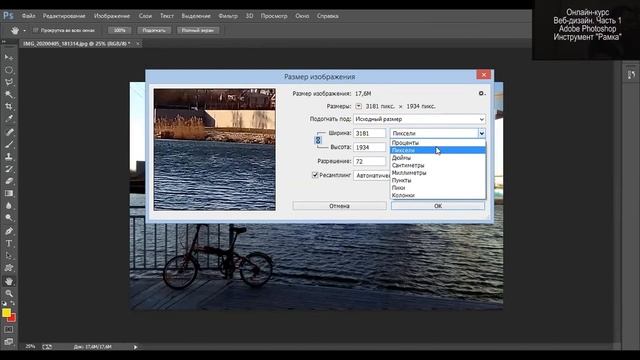Screen dimensions: 640x360
Task: Select the Gradient tool
Action: tap(9, 193)
